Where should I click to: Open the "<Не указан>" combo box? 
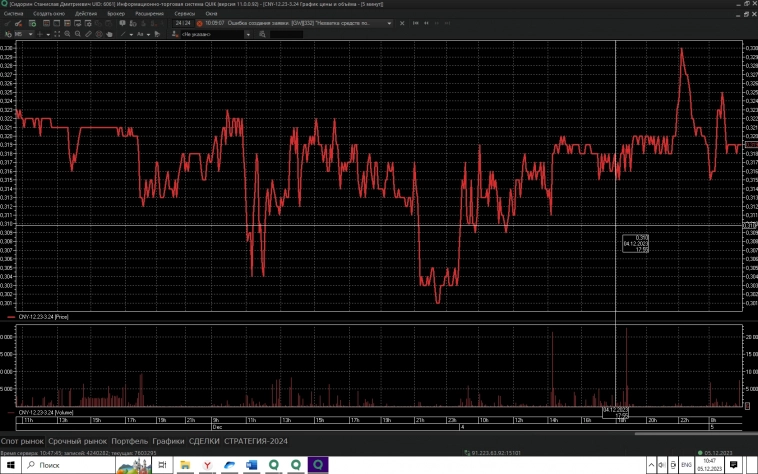[208, 34]
